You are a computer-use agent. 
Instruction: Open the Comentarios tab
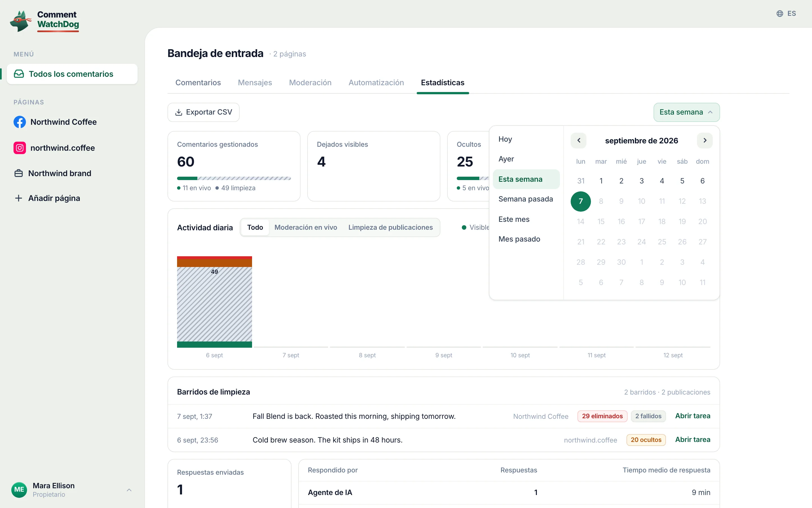[198, 83]
